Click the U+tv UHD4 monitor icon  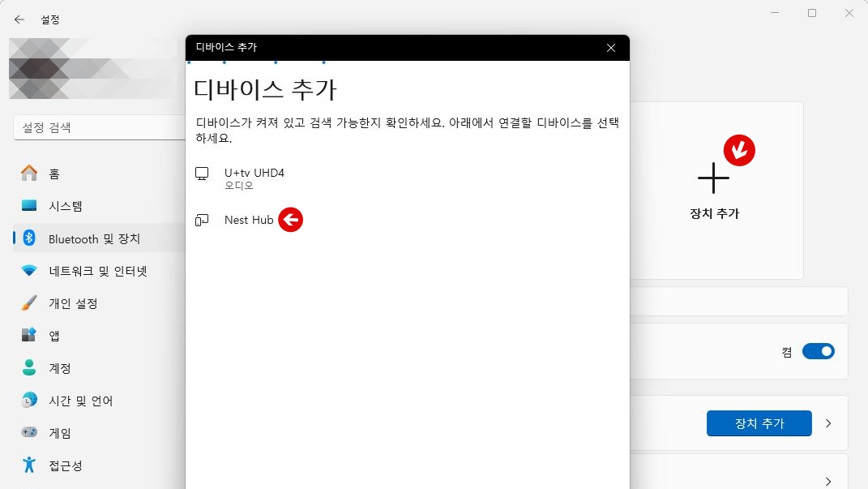point(202,174)
